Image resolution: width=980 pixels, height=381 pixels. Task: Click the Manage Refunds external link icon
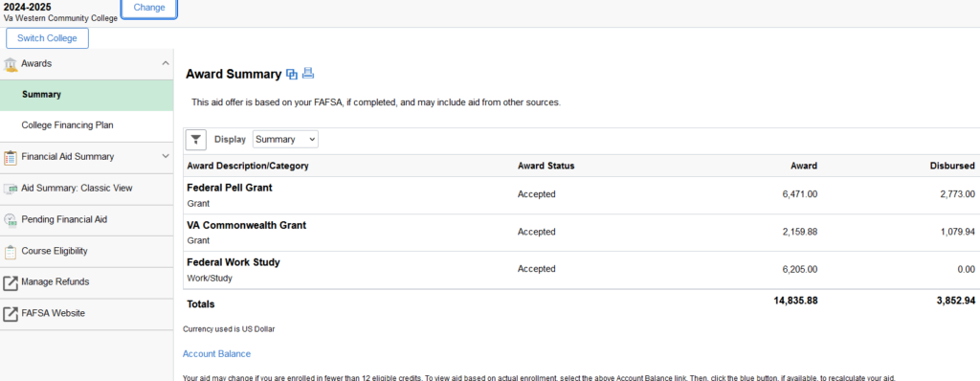click(10, 282)
